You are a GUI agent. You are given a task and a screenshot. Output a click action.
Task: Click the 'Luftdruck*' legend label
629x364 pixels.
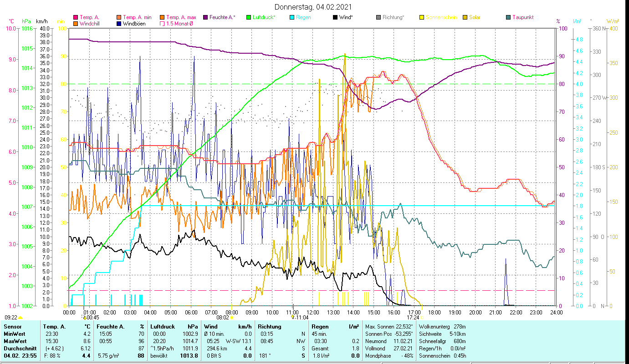pos(264,17)
